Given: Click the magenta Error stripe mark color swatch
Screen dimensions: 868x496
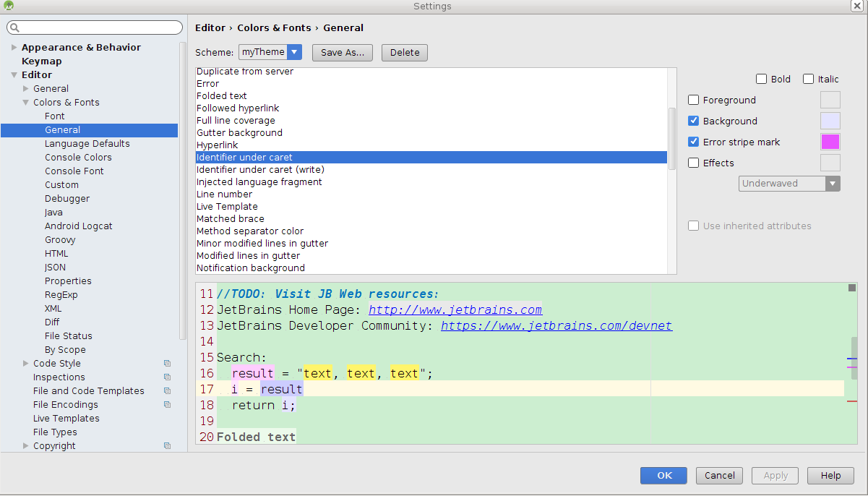Looking at the screenshot, I should coord(830,142).
